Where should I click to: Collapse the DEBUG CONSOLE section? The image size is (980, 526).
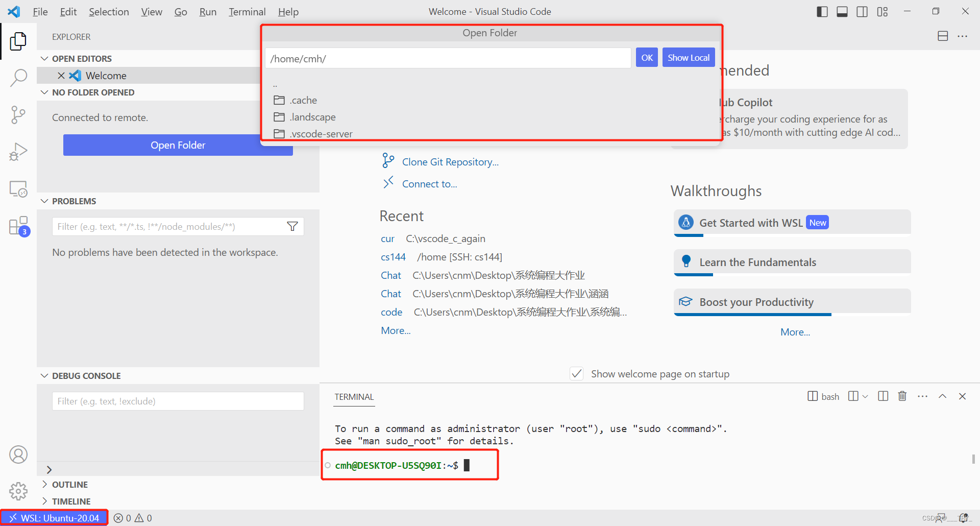(45, 376)
